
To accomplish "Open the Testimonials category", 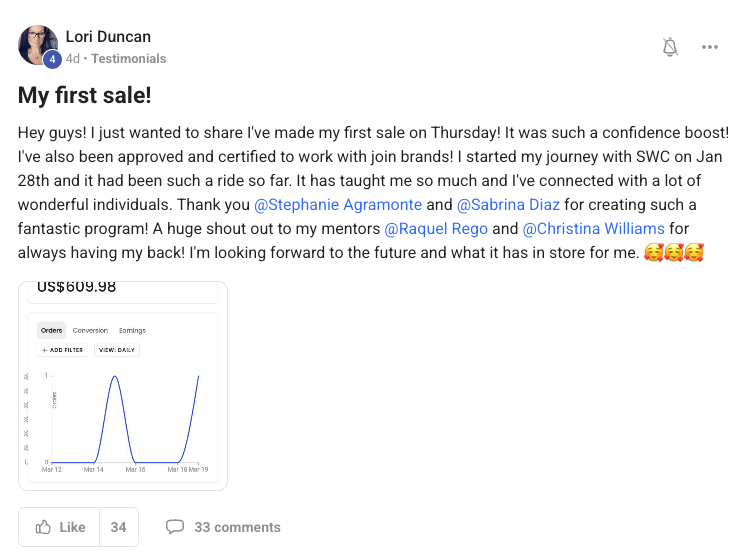I will tap(129, 59).
